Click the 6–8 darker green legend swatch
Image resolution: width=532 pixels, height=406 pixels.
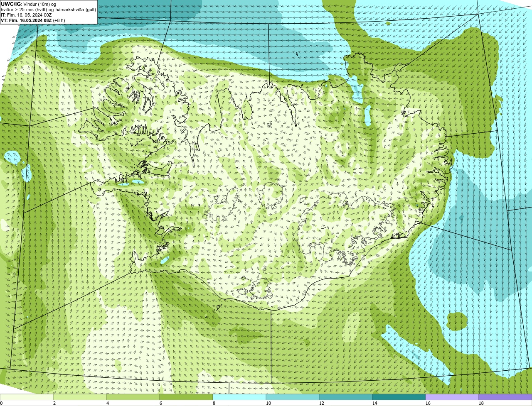click(186, 397)
